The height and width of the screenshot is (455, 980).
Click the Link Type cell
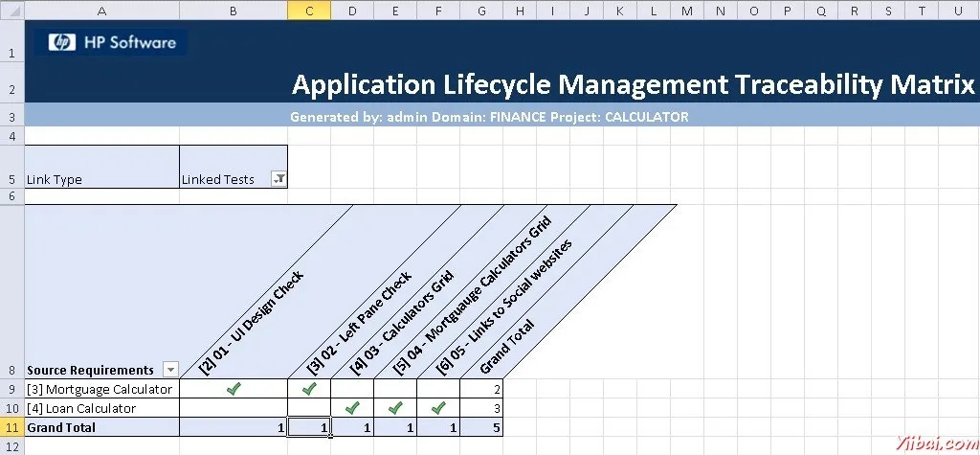[x=102, y=167]
